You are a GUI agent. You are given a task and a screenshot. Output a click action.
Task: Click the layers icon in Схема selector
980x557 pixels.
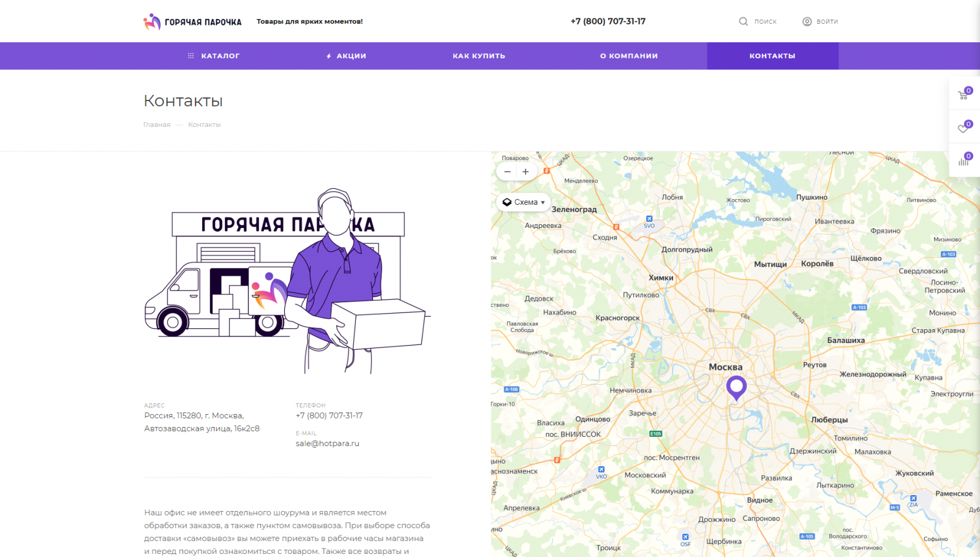tap(507, 202)
